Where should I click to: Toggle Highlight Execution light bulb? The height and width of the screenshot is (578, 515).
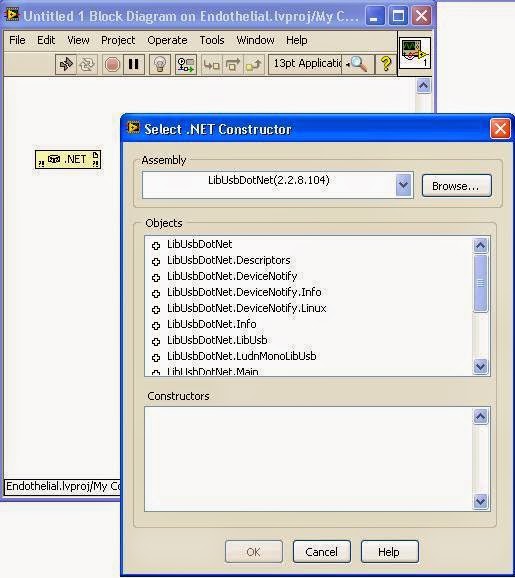[x=160, y=65]
